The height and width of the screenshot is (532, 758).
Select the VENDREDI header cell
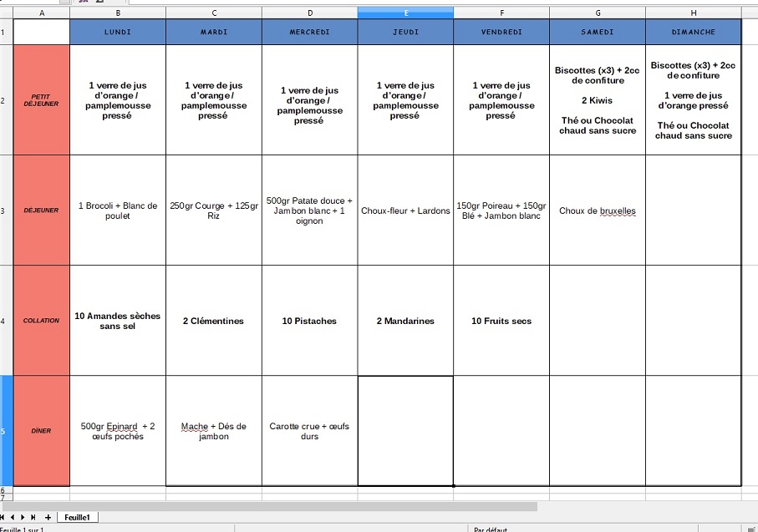(x=501, y=32)
